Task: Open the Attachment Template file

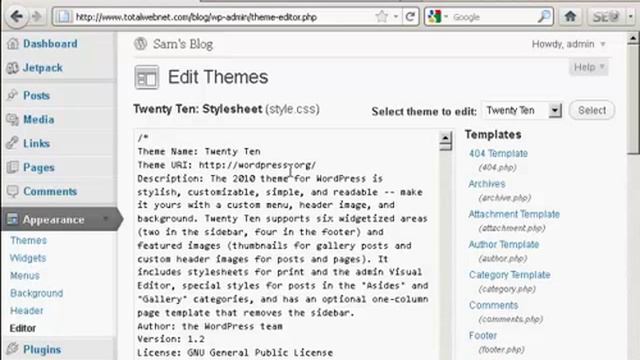Action: [x=514, y=214]
